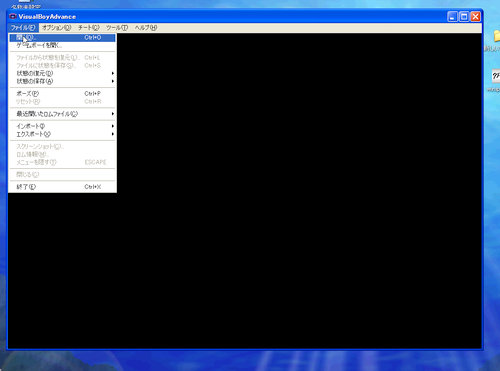
Task: Expand the 状態の保存(A) submenu
Action: click(x=62, y=81)
